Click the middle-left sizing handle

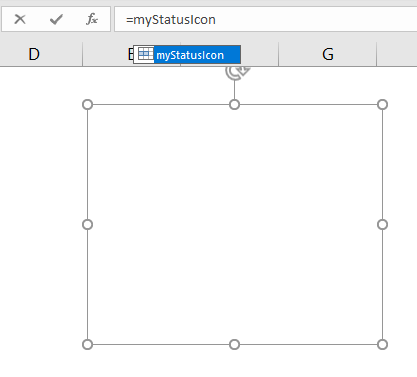(x=87, y=225)
